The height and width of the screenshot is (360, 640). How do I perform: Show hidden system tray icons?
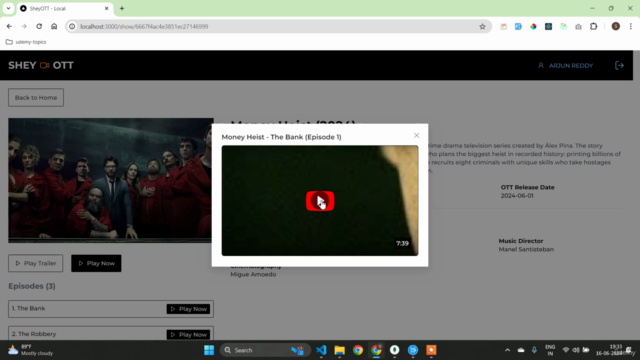pyautogui.click(x=507, y=350)
